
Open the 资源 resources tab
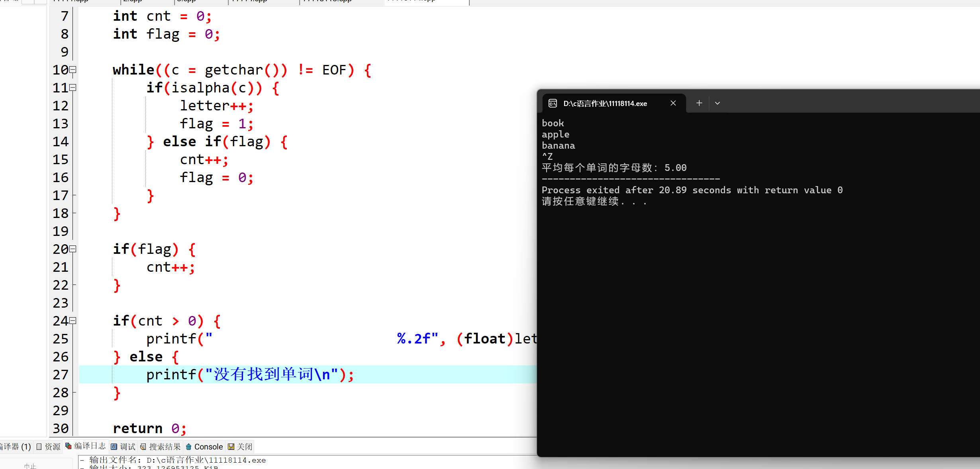point(49,447)
